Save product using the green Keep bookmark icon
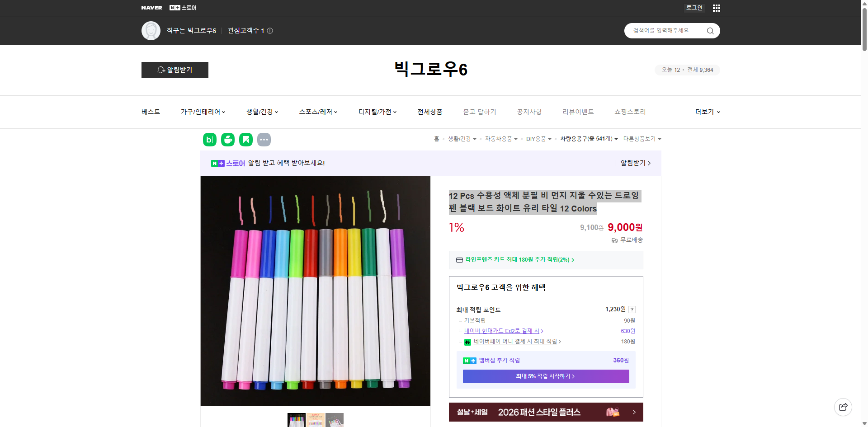The height and width of the screenshot is (427, 868). (245, 140)
